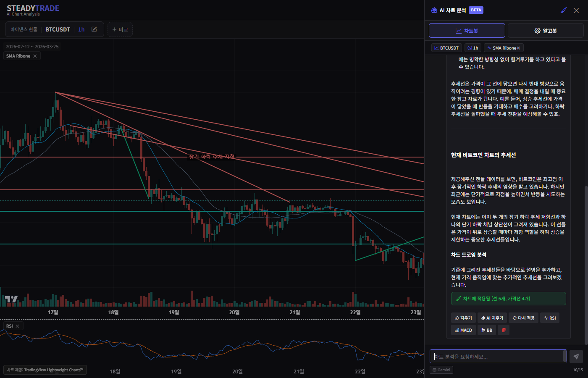Close the RSI indicator pane label

pyautogui.click(x=17, y=326)
